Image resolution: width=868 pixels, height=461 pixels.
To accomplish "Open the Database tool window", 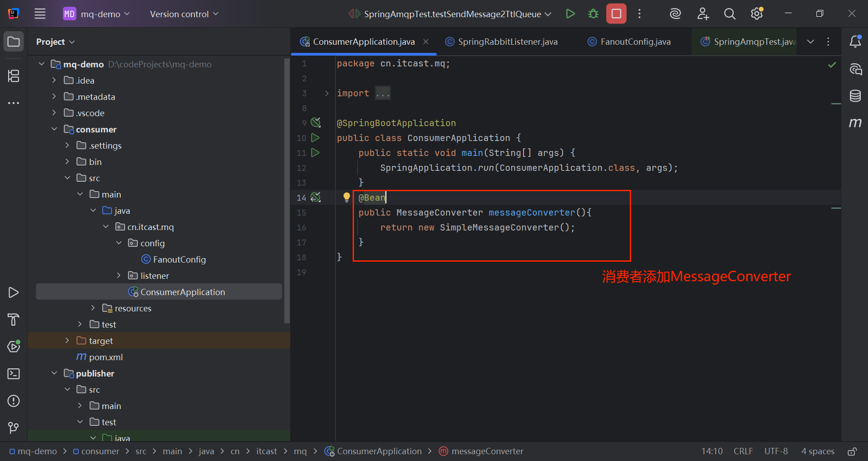I will (x=855, y=96).
